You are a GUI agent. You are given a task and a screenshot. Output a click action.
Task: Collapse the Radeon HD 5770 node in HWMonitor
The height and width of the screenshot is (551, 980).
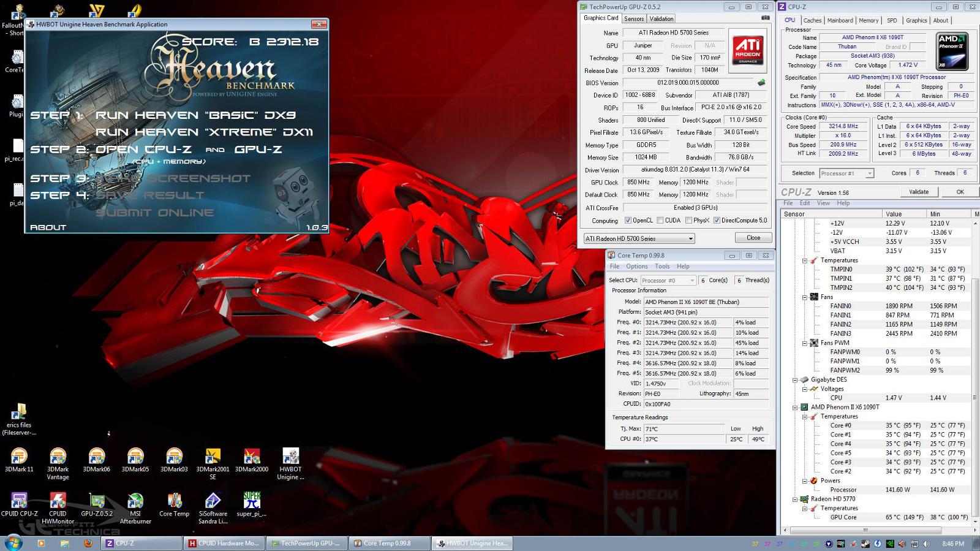click(x=796, y=500)
